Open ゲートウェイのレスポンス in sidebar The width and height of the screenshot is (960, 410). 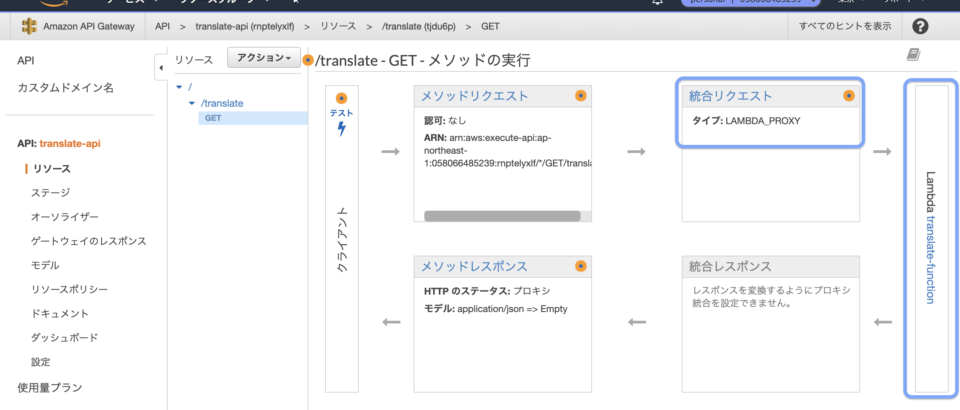coord(89,241)
